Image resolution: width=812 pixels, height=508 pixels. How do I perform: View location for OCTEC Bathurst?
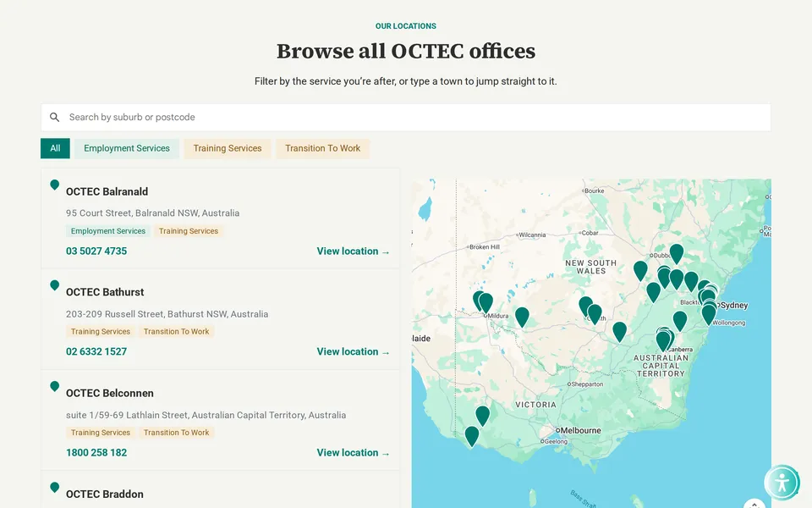point(354,351)
